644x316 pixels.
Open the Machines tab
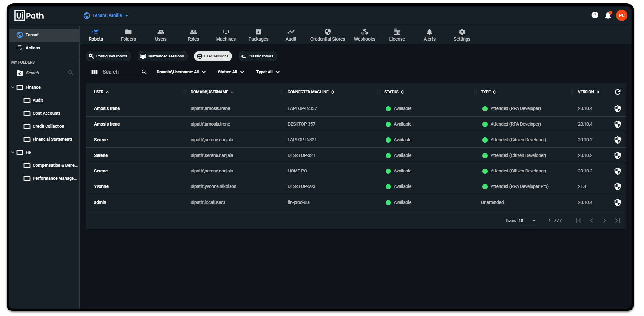coord(226,35)
